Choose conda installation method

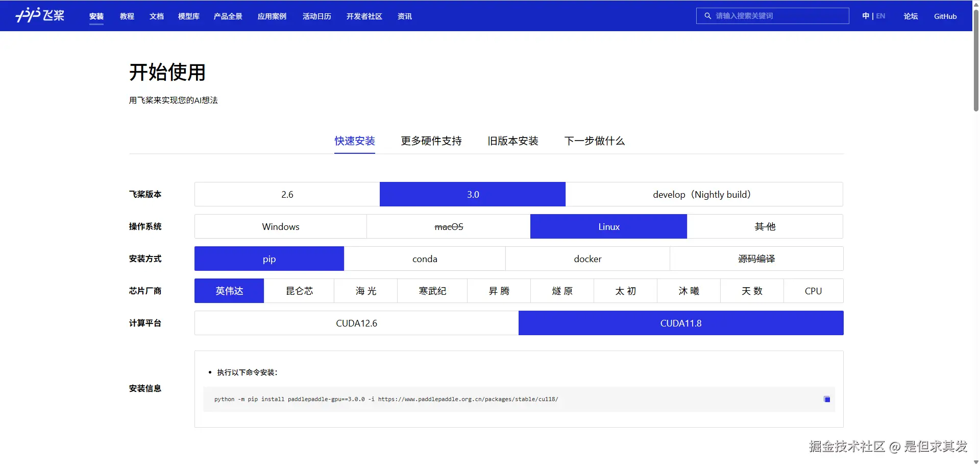[425, 259]
